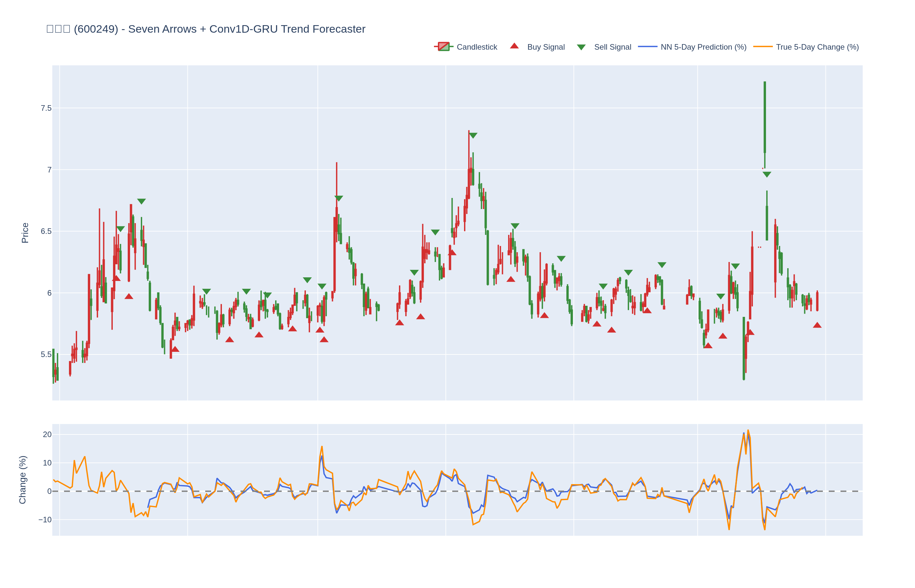
Task: Click the −10 tick label on change axis
Action: [x=45, y=520]
